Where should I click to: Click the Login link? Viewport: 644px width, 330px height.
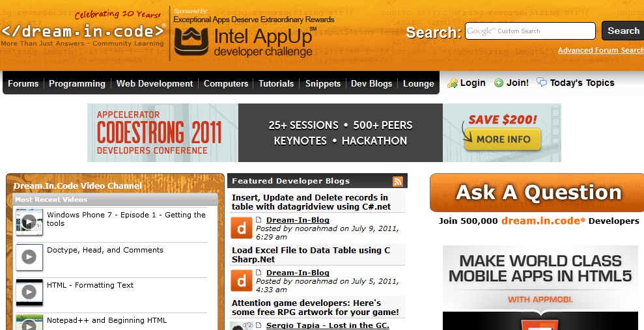(x=473, y=83)
